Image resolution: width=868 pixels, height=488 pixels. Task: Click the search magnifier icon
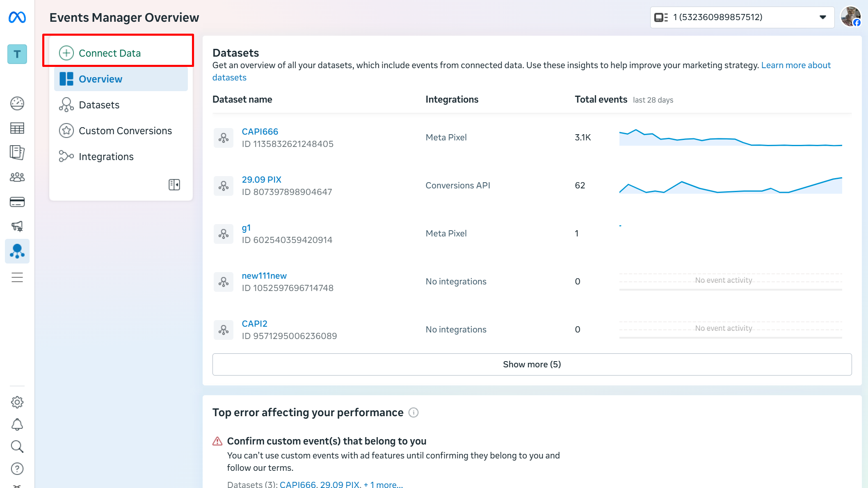click(x=17, y=447)
